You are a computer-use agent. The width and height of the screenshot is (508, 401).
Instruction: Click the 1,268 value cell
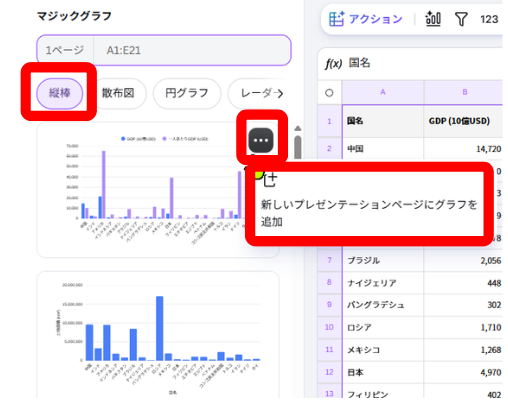point(463,350)
